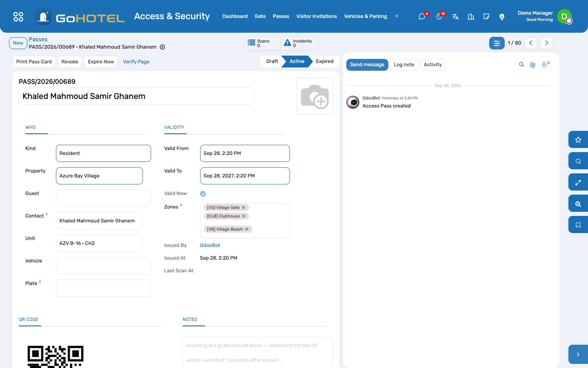Click the search sidebar button below star

tap(578, 161)
